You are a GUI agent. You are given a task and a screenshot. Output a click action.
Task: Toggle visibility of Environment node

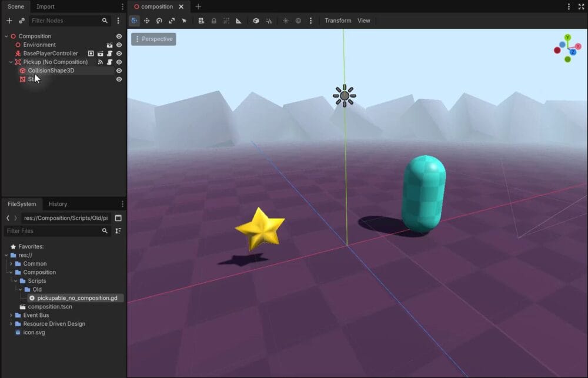(119, 45)
